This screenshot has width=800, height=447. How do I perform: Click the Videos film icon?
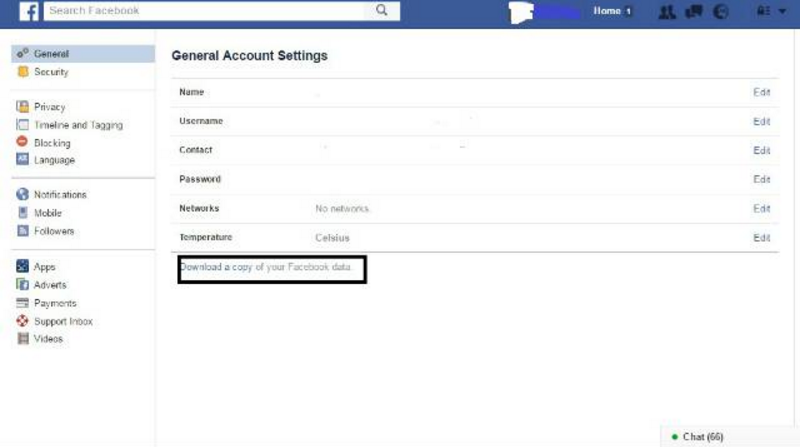[x=23, y=338]
